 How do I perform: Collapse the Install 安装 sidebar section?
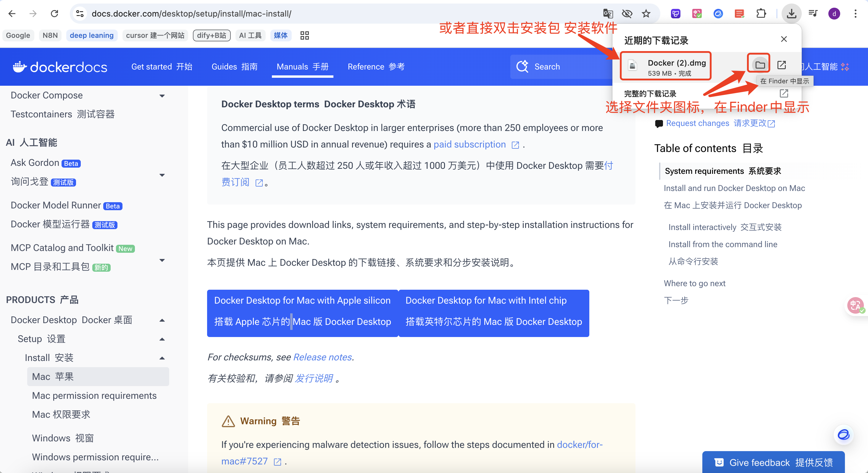[162, 358]
